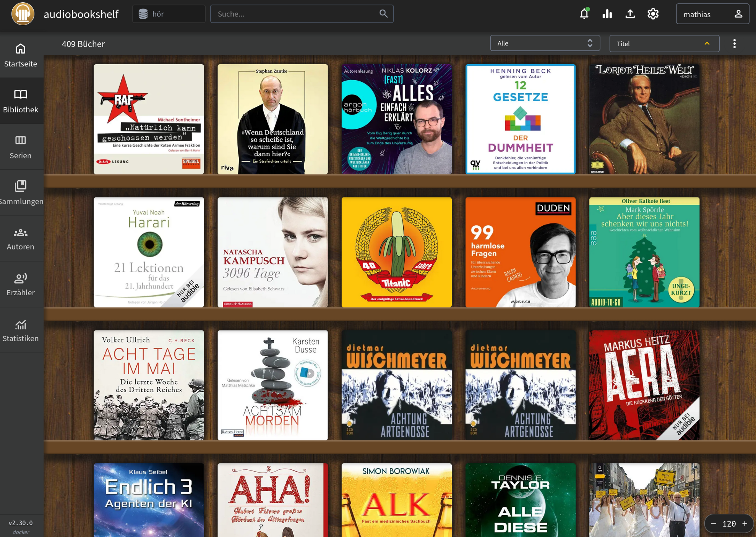This screenshot has width=756, height=537.
Task: Open the 'hör' library selector dropdown
Action: [x=169, y=14]
